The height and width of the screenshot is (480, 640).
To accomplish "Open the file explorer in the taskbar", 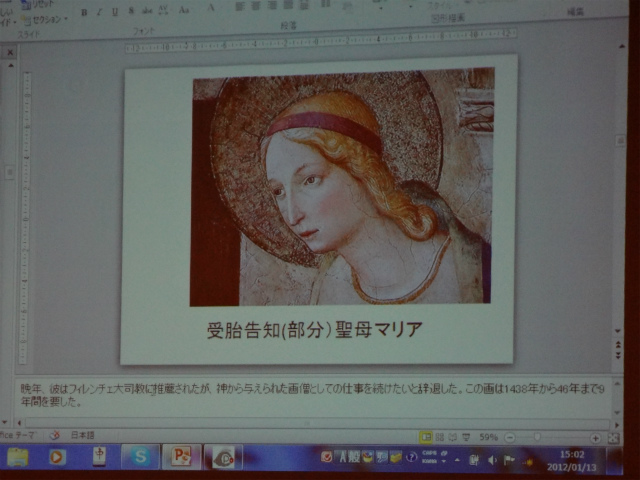I will tap(18, 457).
